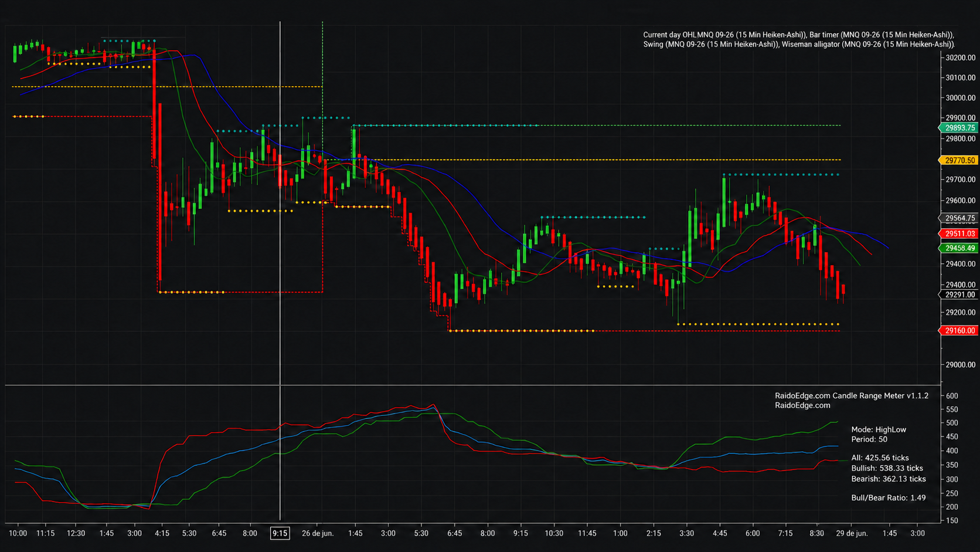Click the 11:45 time axis label

click(587, 533)
